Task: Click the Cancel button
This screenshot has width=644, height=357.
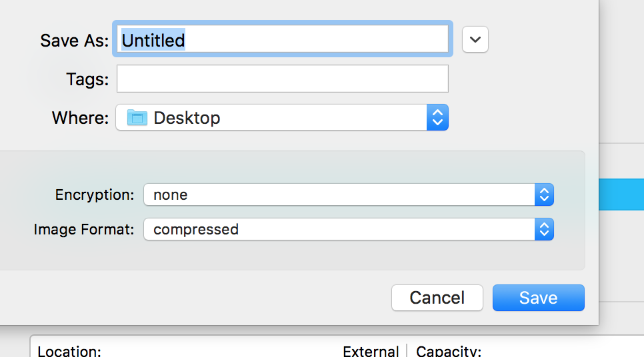Action: [437, 298]
